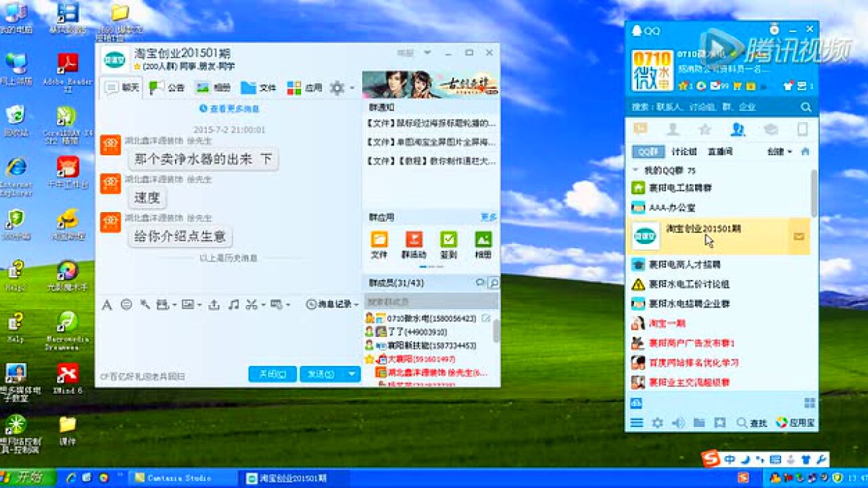
Task: Open the QQ conversations tab icon
Action: click(639, 129)
